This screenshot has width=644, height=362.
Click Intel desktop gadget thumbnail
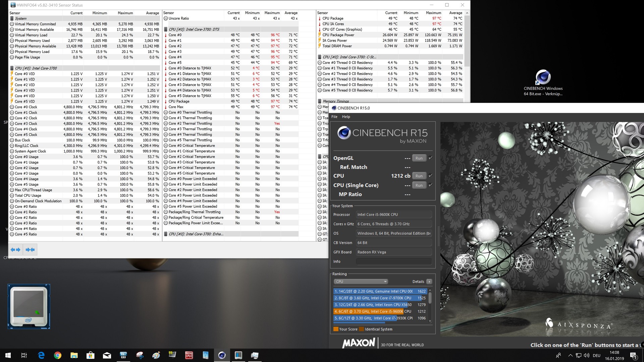tap(29, 307)
